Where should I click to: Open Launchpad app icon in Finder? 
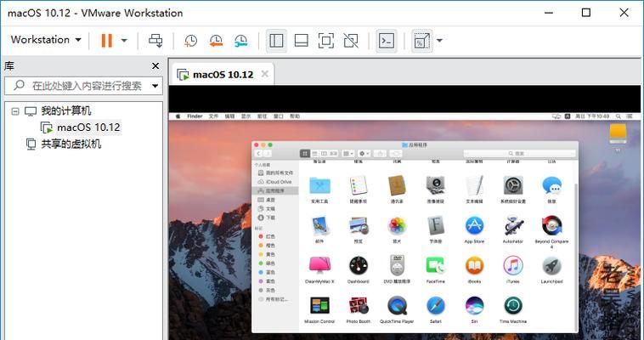[x=551, y=265]
